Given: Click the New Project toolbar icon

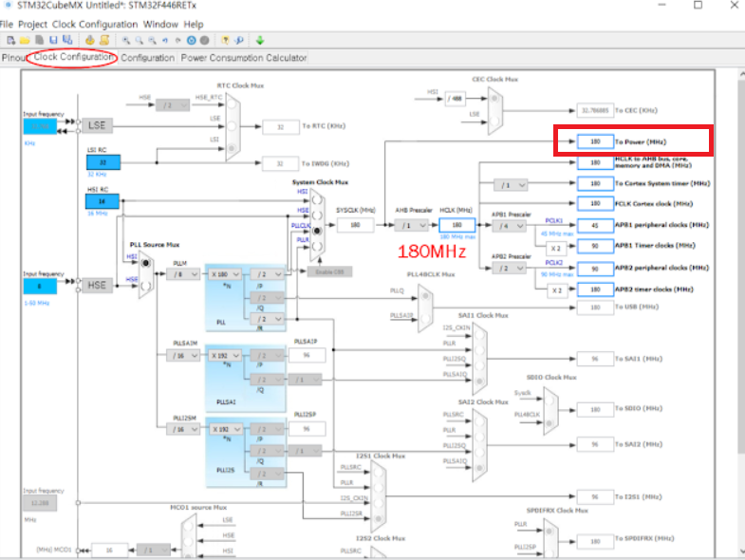Looking at the screenshot, I should click(11, 41).
